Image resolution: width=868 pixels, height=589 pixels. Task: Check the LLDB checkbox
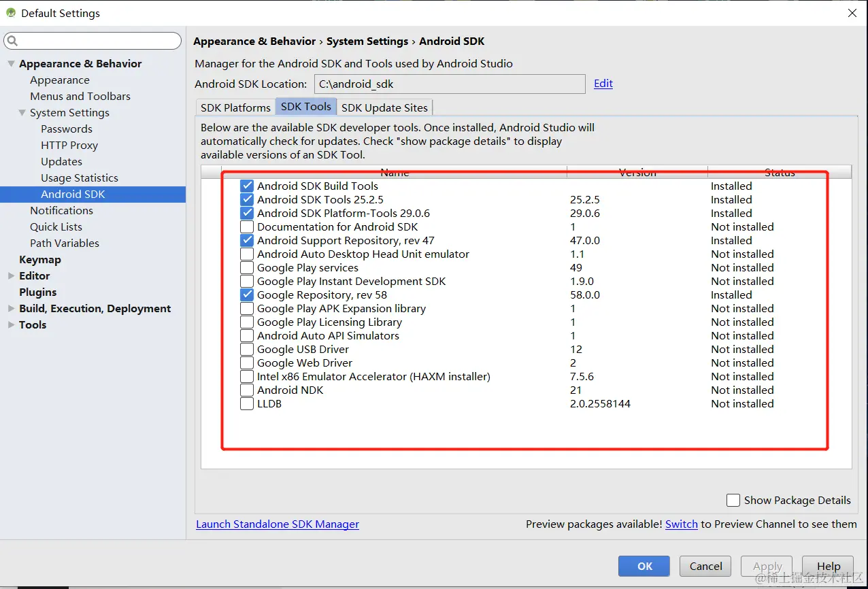[247, 404]
